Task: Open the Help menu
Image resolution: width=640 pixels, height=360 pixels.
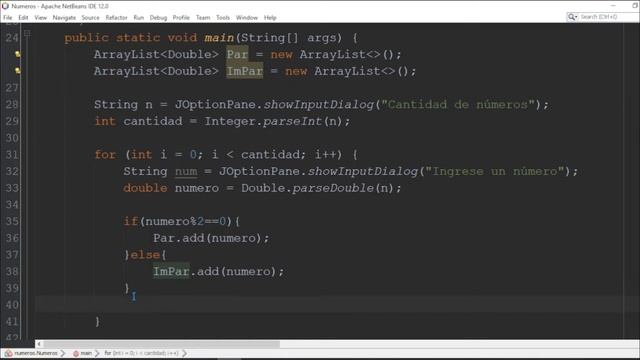Action: pos(270,18)
